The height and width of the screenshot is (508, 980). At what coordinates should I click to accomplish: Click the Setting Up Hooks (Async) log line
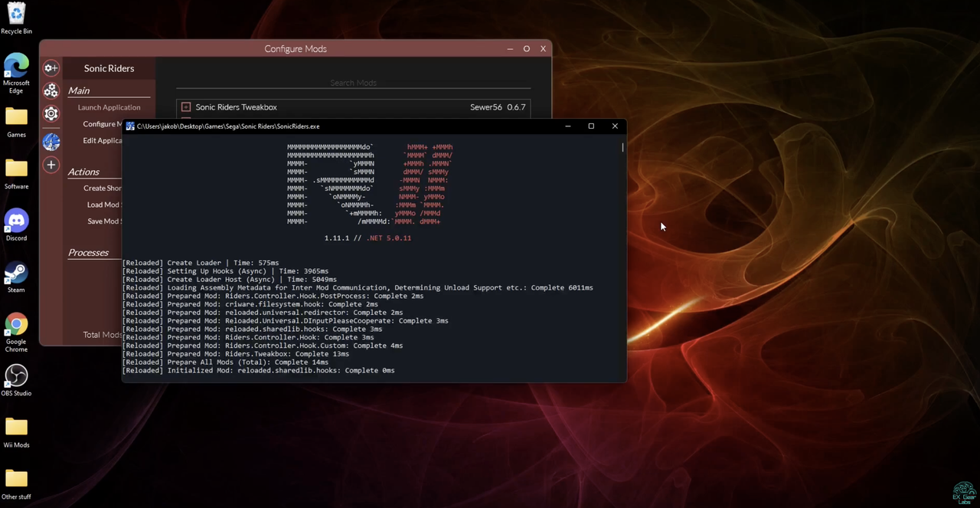225,271
